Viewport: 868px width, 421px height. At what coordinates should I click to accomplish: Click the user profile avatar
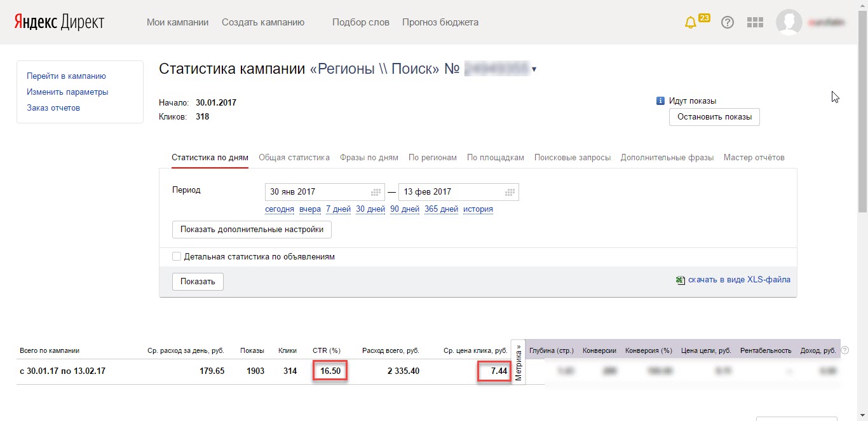789,22
